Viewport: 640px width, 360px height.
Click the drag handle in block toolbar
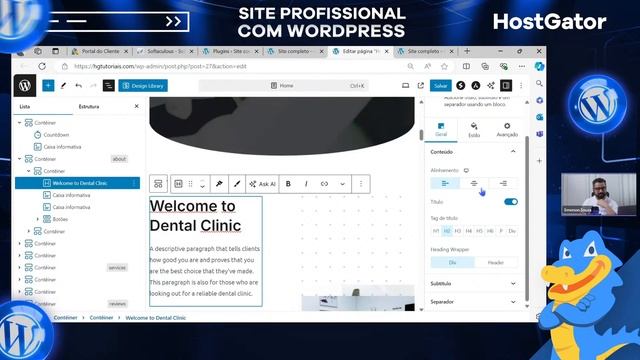190,184
